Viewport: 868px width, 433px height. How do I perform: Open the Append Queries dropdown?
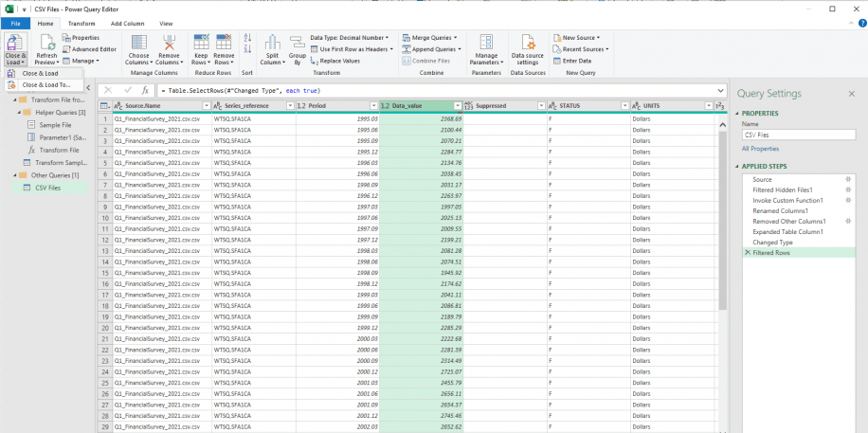click(432, 49)
